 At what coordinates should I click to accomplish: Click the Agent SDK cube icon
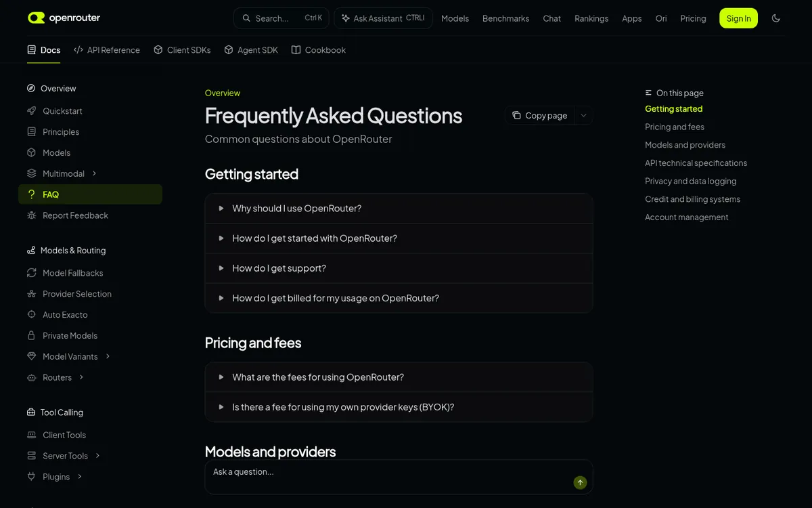[229, 49]
